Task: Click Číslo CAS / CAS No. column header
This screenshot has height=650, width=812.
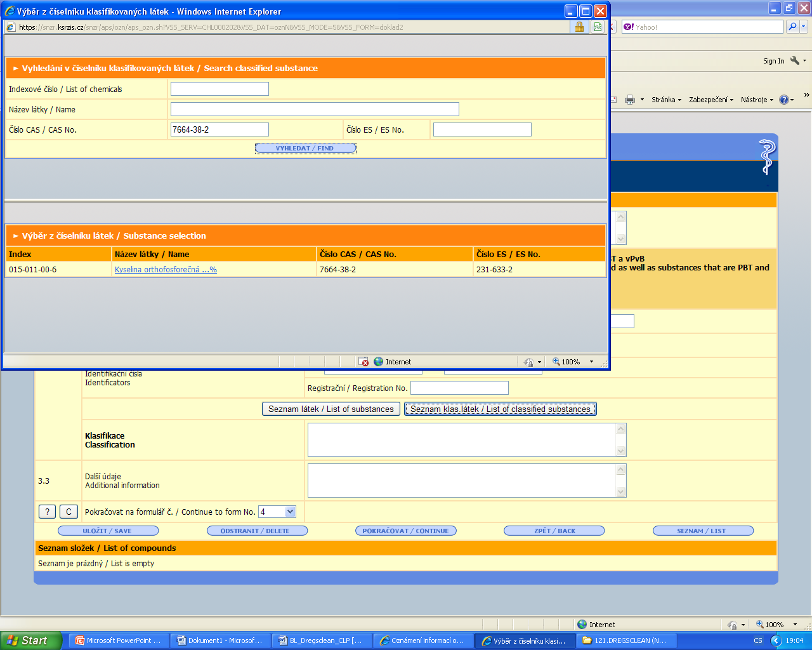Action: (x=395, y=254)
